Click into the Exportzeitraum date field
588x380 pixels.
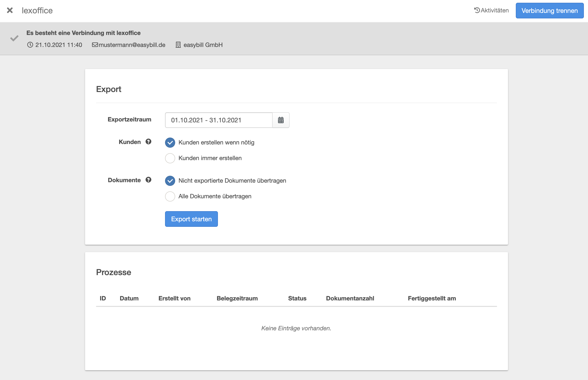(218, 120)
